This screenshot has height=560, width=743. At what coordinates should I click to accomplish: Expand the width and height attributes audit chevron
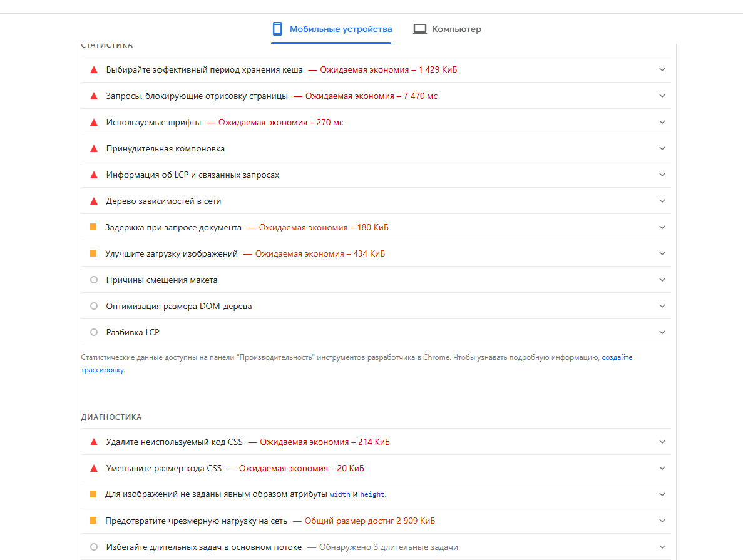[x=662, y=495]
